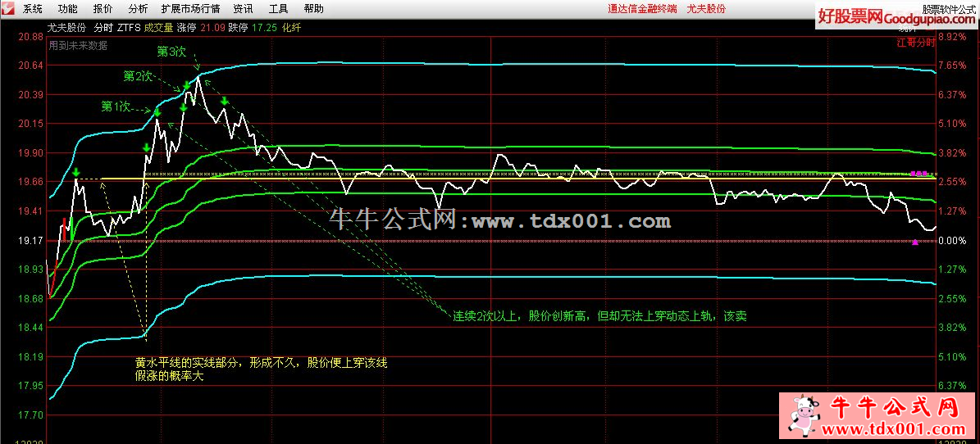Click the 19.90 price axis label
This screenshot has width=980, height=444.
click(x=30, y=153)
